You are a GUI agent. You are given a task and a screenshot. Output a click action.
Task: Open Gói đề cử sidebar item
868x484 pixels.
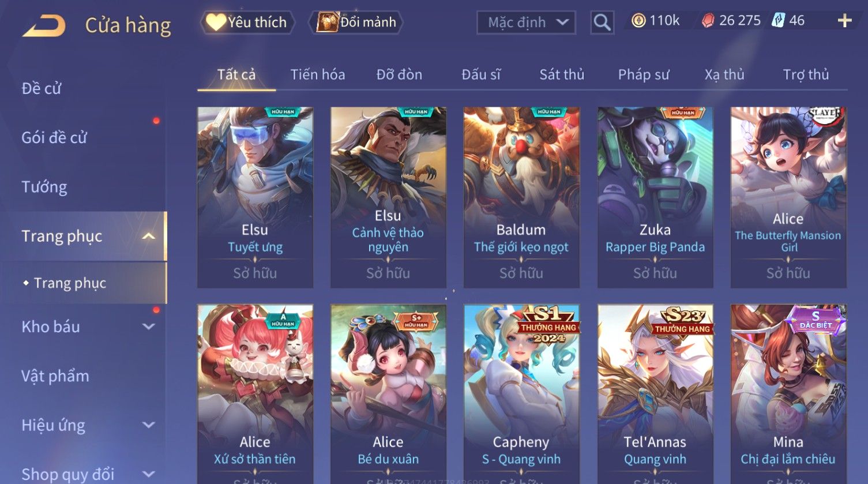pos(54,137)
